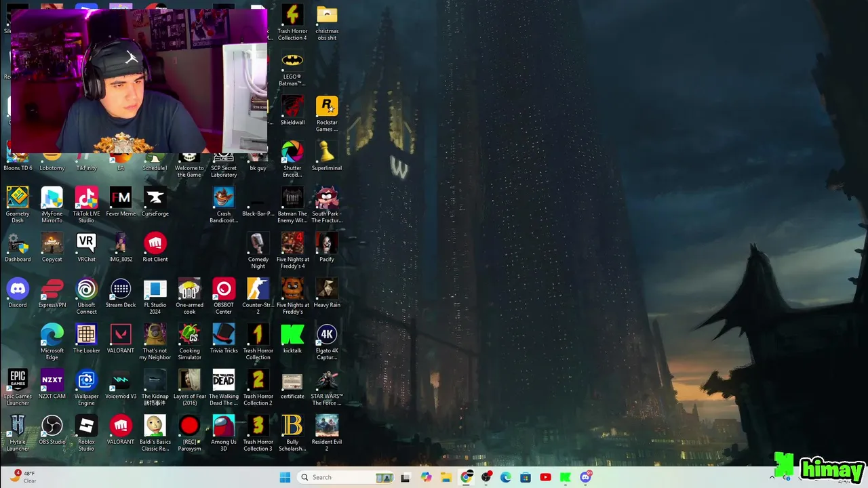Select the Wallpaper Engine icon

point(86,387)
